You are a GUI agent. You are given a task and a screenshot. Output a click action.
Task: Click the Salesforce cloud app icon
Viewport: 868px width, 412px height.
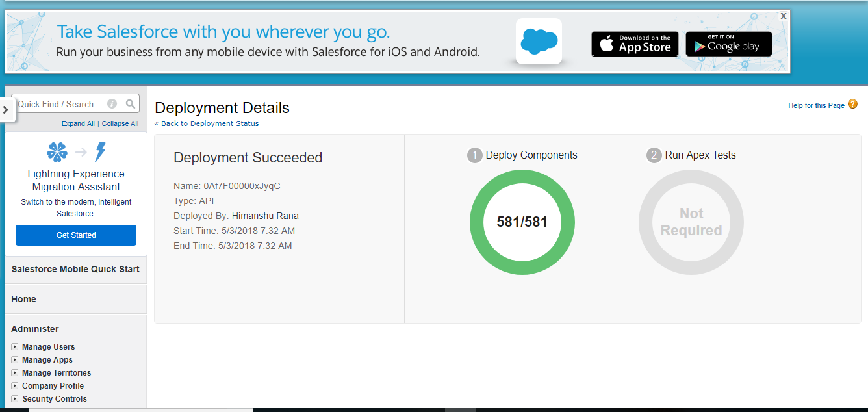point(539,42)
